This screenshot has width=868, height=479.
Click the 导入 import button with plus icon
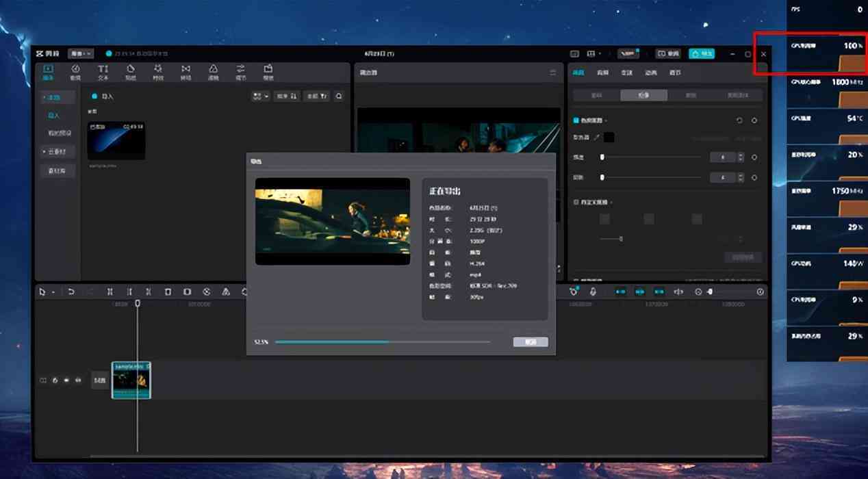(x=103, y=96)
